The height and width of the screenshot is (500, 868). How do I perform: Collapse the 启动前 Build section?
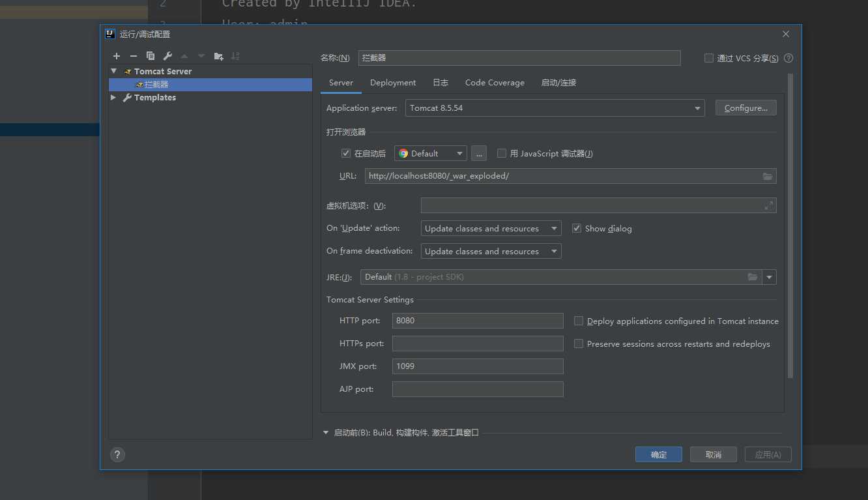(326, 432)
